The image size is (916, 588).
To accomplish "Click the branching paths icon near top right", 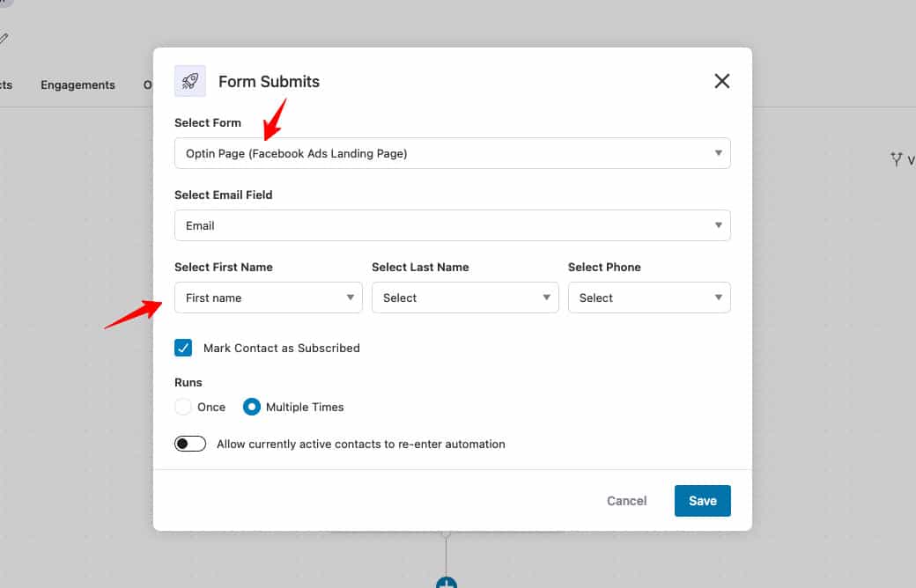I will coord(896,159).
